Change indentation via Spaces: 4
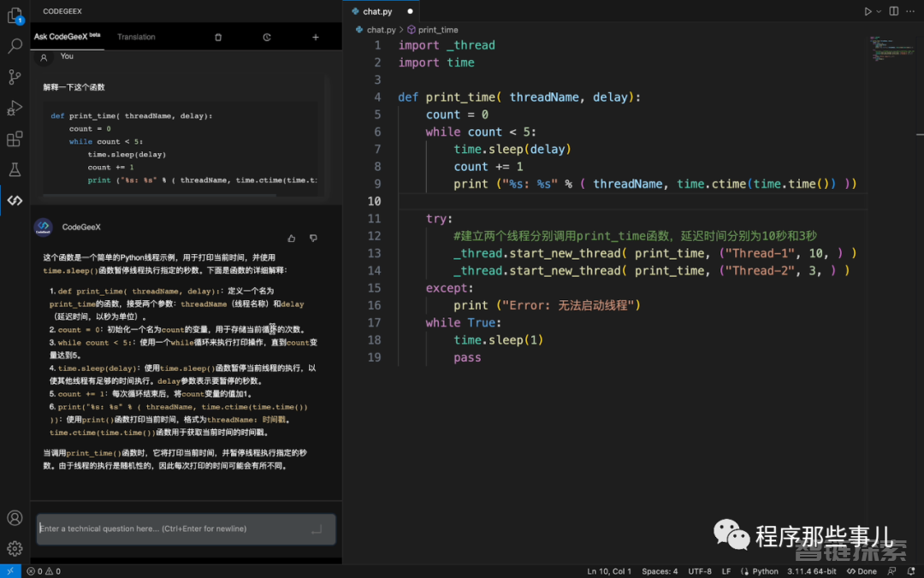 660,571
